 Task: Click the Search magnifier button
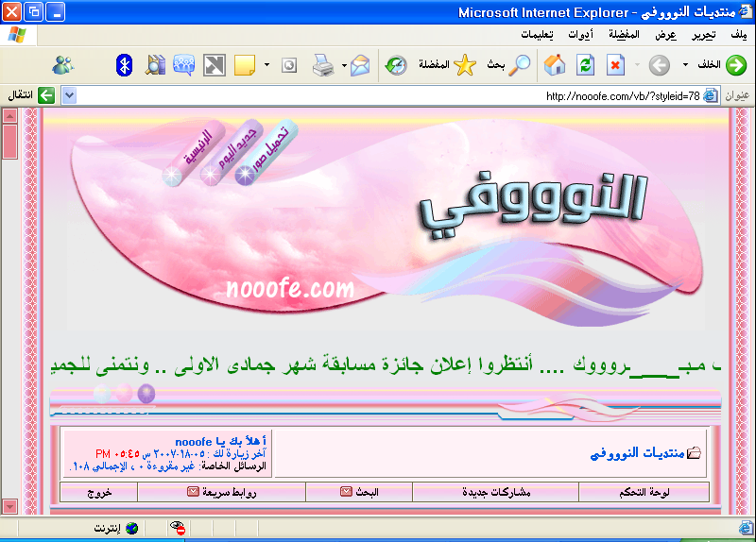pyautogui.click(x=520, y=65)
